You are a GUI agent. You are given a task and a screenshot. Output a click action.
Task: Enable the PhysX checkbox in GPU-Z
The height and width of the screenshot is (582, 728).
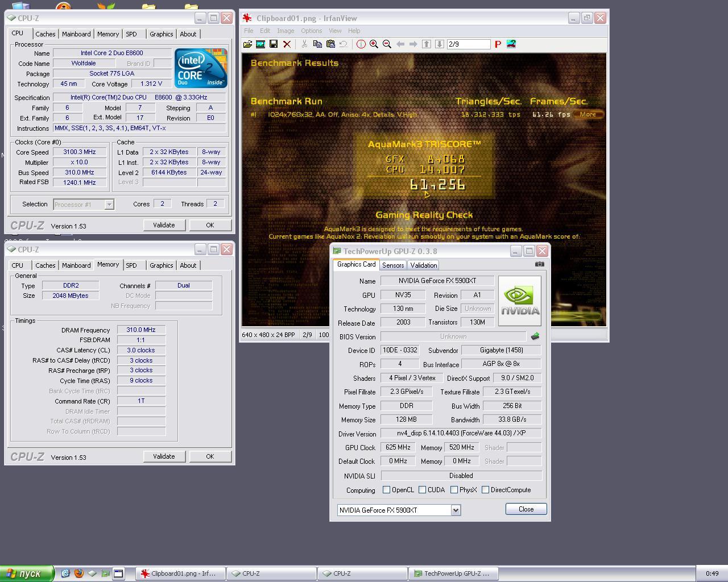tap(454, 490)
